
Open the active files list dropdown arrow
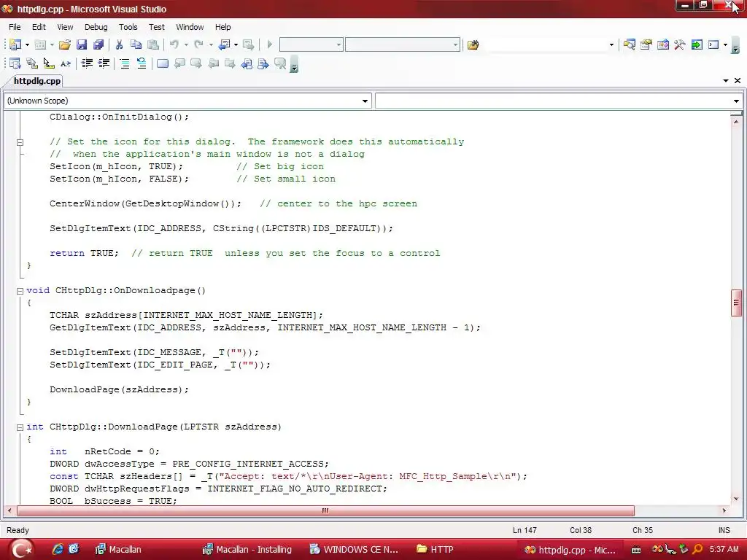[726, 80]
